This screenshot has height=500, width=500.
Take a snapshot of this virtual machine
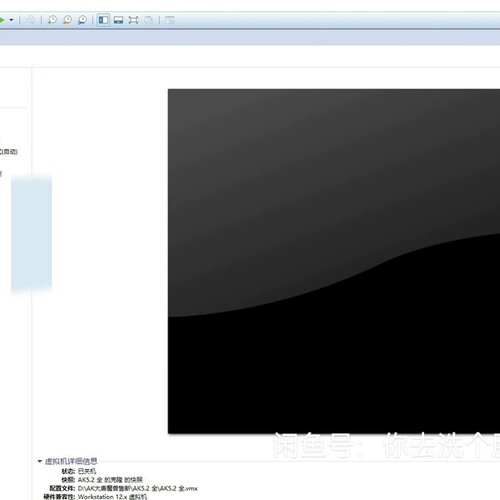[x=52, y=20]
